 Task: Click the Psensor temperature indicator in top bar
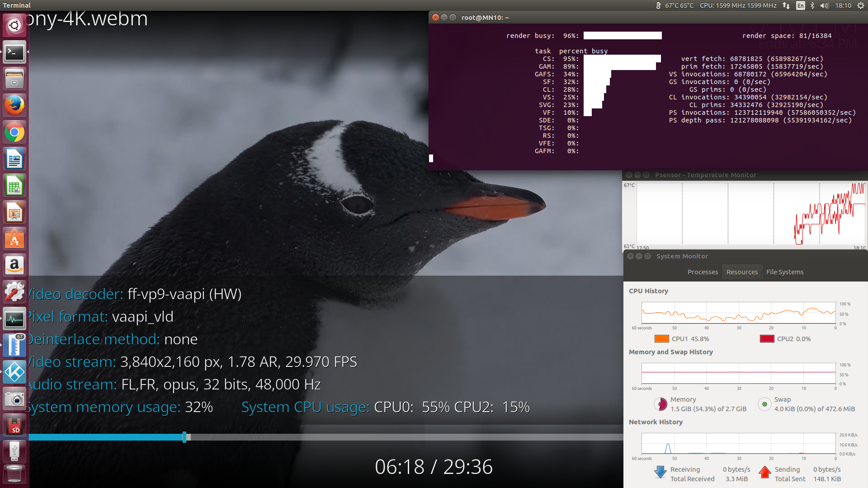[675, 5]
